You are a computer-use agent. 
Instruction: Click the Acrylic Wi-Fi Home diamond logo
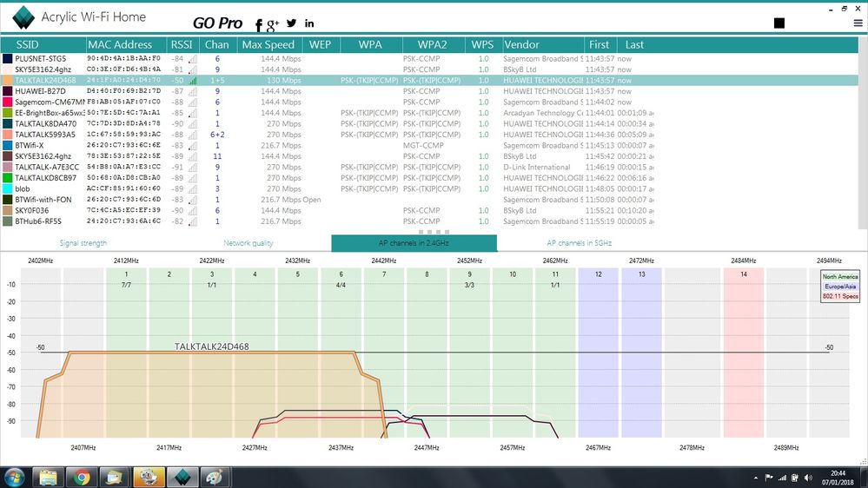coord(23,17)
